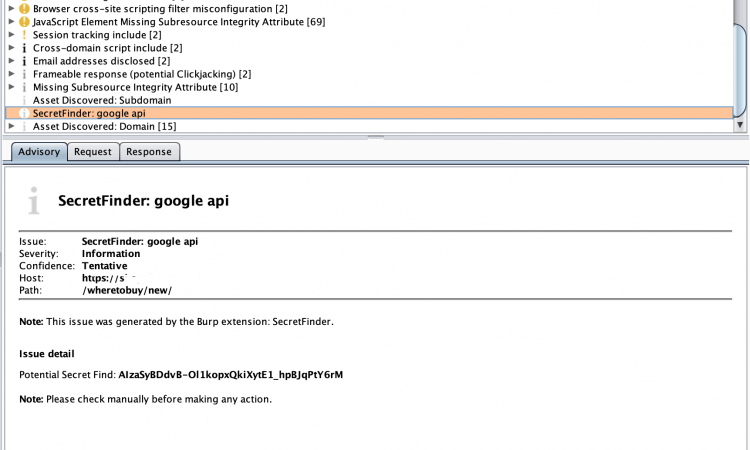The image size is (750, 450).
Task: Select Email addresses disclosed [2] issue
Action: click(x=101, y=61)
